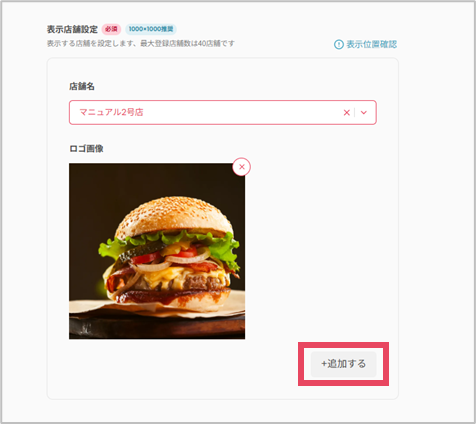Click the 表示店舗設定 heading
Screen dimensions: 476x424
72,29
